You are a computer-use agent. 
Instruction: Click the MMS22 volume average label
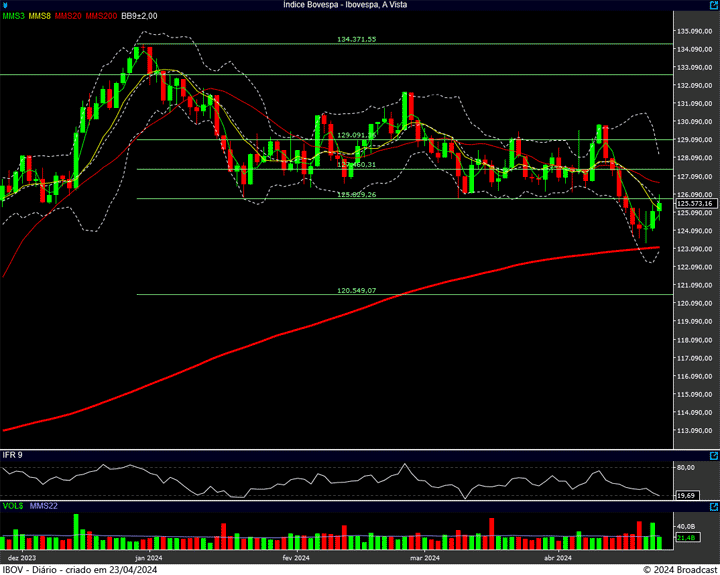pos(44,506)
